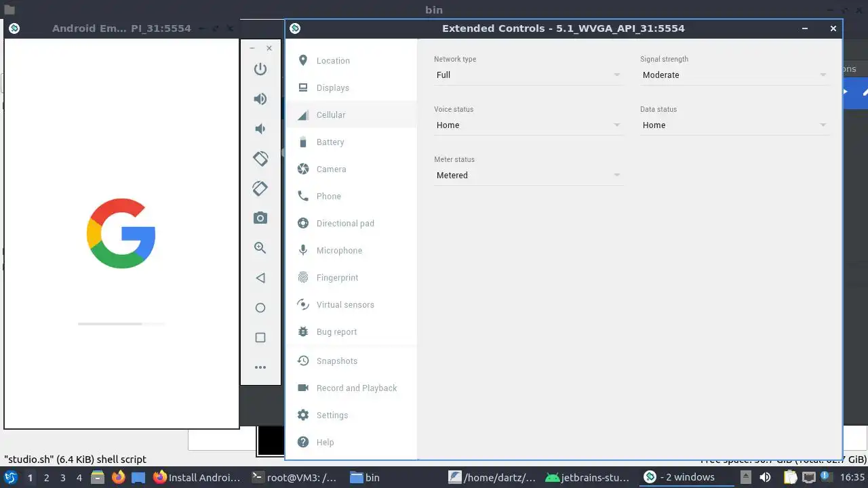Open the emulator toolbar three-dots More menu
The height and width of the screenshot is (488, 868).
click(x=260, y=367)
